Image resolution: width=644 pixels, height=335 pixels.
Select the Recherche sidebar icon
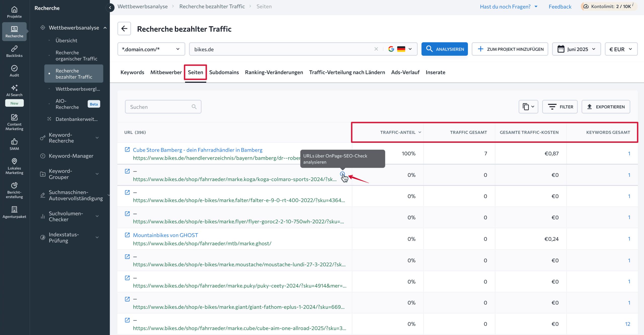tap(14, 32)
